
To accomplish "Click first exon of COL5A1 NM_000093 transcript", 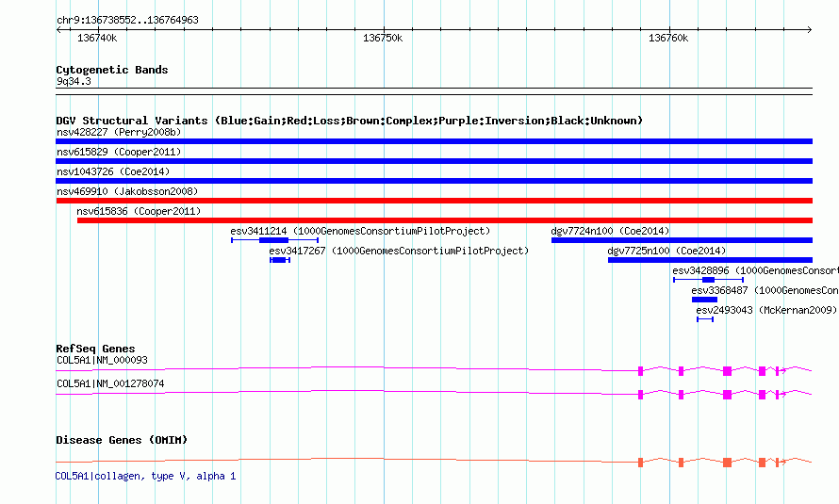I will coord(640,371).
